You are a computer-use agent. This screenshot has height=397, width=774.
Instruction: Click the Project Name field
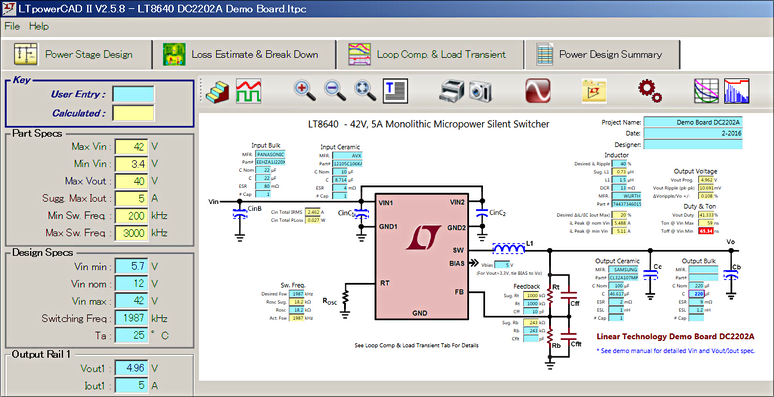click(693, 122)
